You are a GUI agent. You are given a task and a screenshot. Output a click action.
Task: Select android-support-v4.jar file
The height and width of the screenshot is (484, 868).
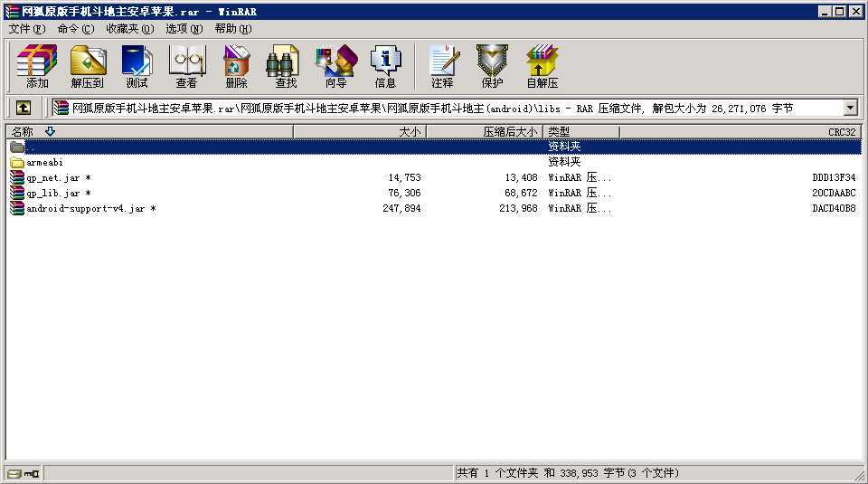tap(85, 209)
